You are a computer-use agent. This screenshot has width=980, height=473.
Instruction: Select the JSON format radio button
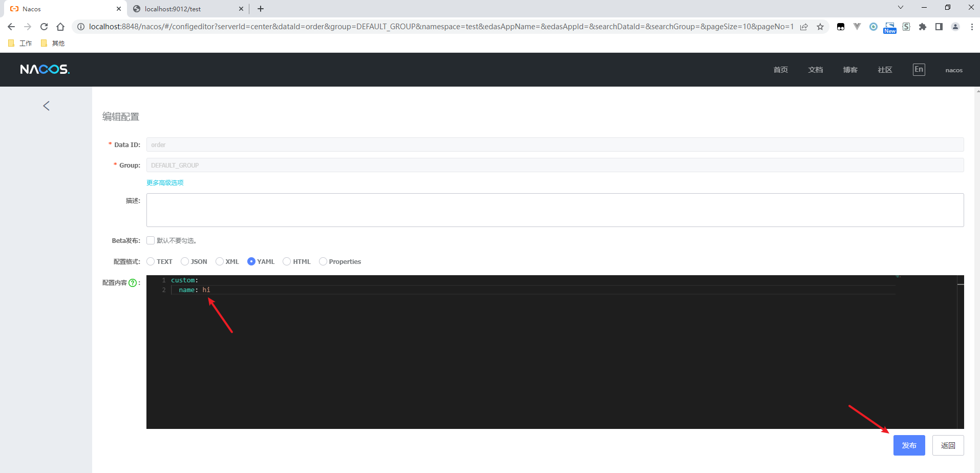pyautogui.click(x=185, y=261)
